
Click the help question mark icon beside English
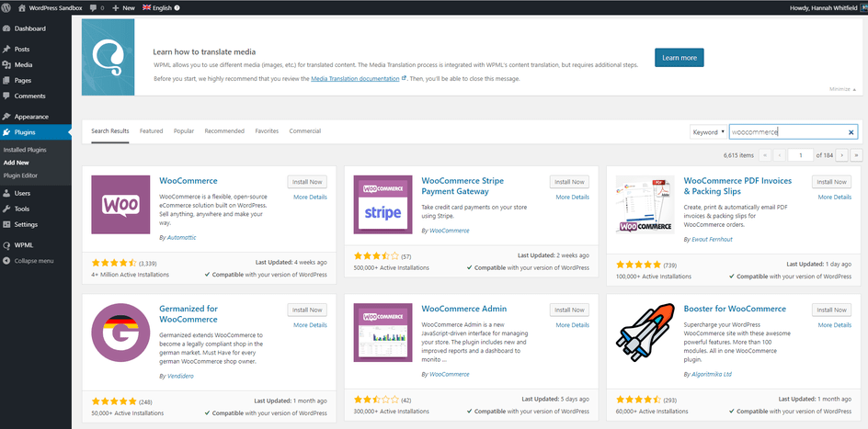click(177, 6)
